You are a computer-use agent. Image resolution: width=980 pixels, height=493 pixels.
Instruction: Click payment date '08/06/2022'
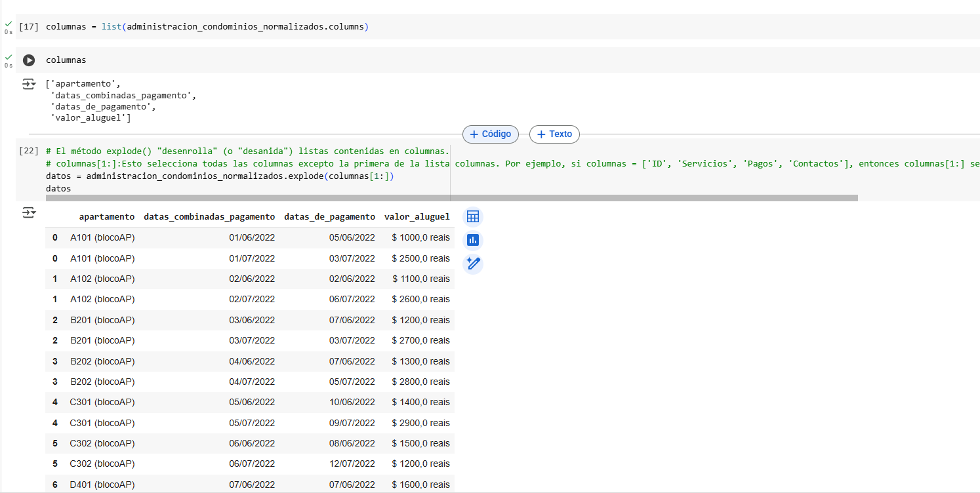(352, 443)
